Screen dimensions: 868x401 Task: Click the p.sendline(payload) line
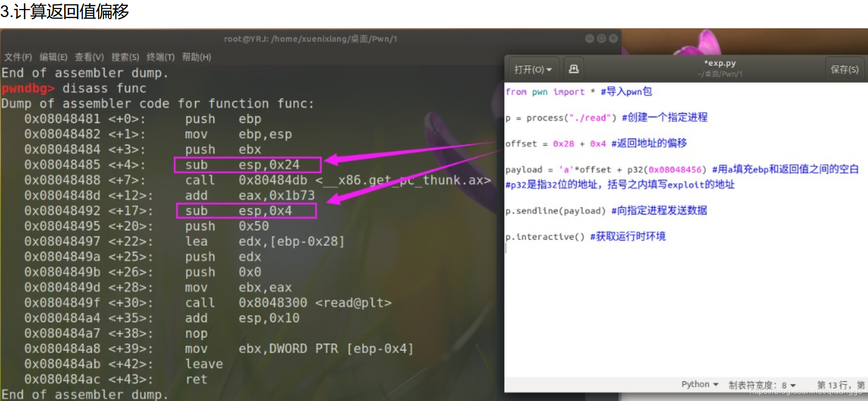pos(606,211)
